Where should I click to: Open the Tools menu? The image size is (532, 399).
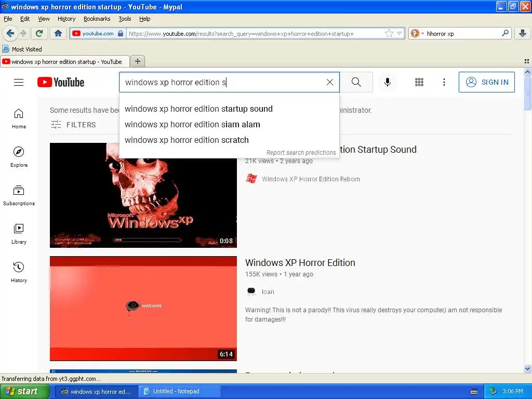(x=125, y=19)
